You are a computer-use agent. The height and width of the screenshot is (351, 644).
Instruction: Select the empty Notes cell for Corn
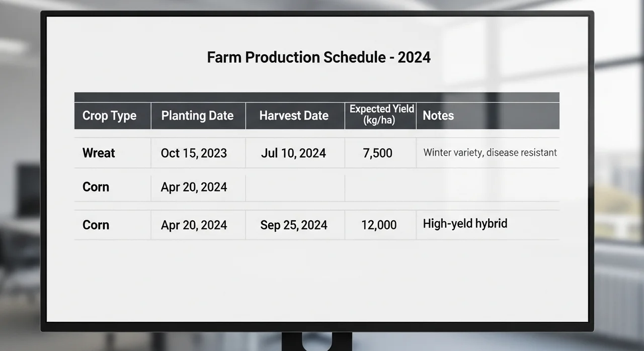pos(488,188)
